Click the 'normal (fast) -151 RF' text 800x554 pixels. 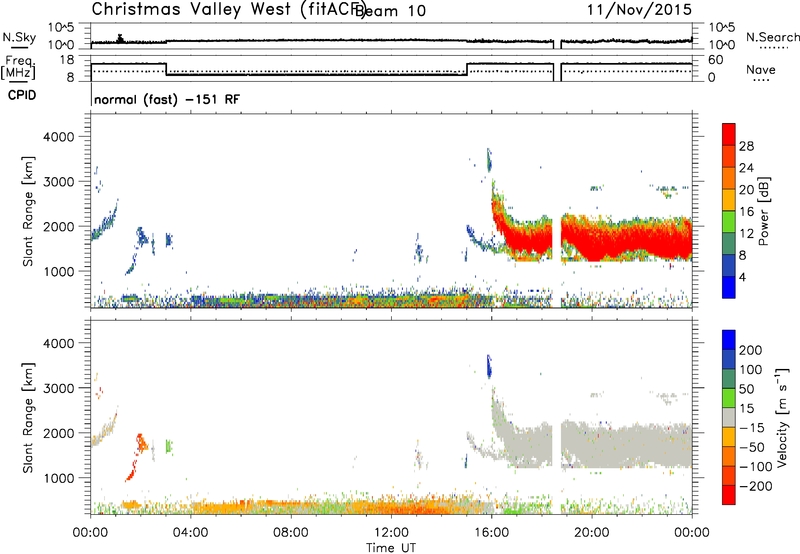pos(167,99)
